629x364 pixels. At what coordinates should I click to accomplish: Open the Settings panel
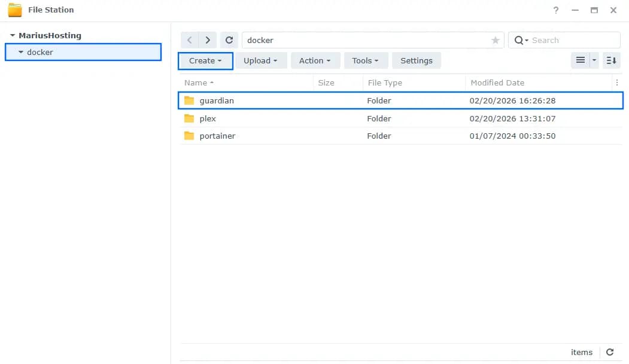coord(417,60)
